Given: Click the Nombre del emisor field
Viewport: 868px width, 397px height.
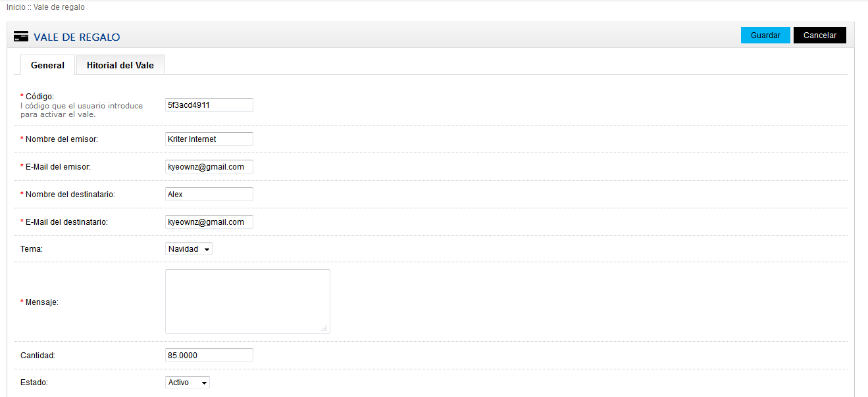Looking at the screenshot, I should click(x=209, y=139).
